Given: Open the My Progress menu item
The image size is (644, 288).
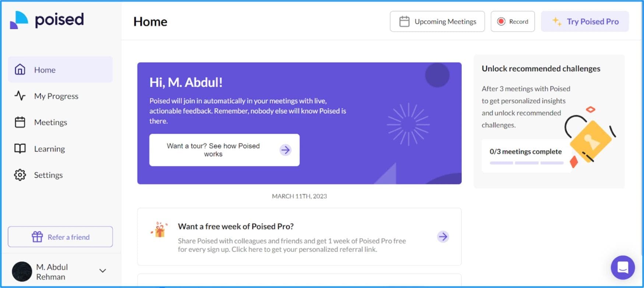Looking at the screenshot, I should coord(56,96).
